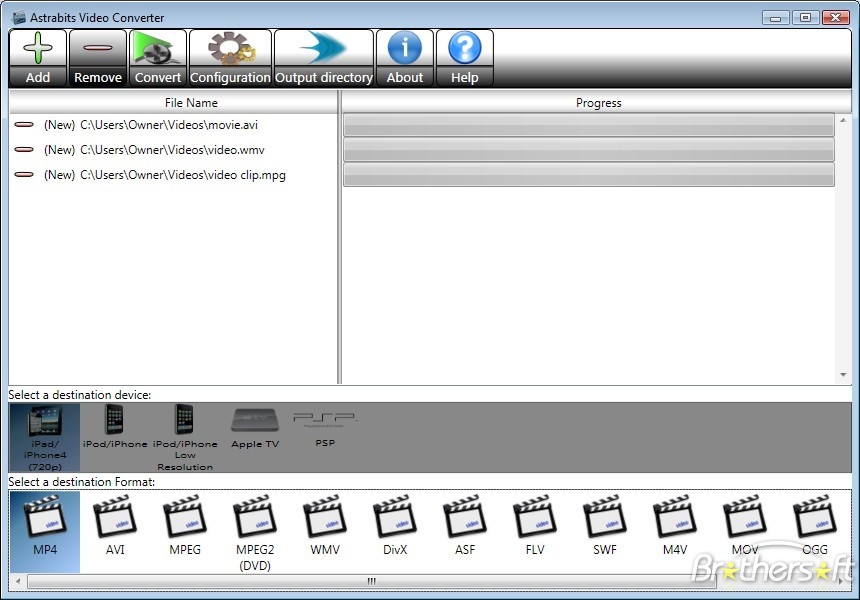Screen dimensions: 860x600
Task: Click the format list horizontal scrollbar thumb
Action: click(372, 581)
